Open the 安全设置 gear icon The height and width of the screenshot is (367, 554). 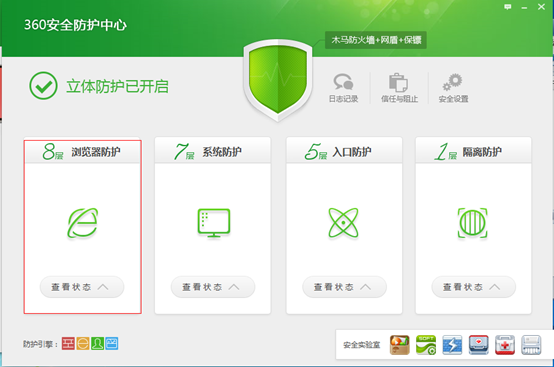pos(453,82)
